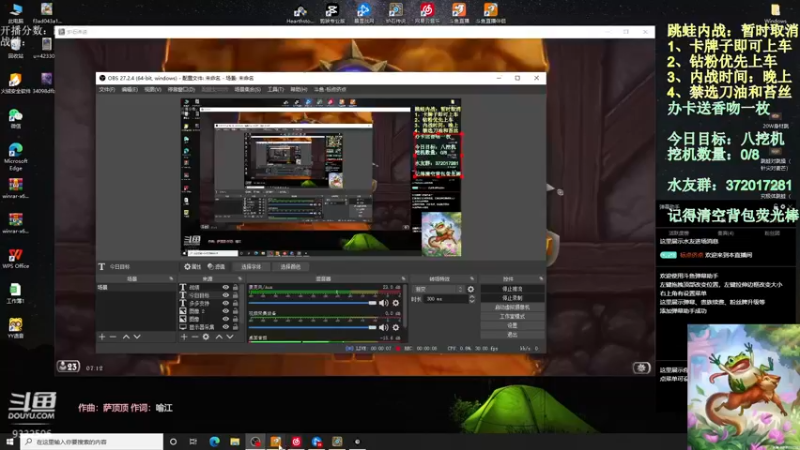
Task: Increase transition duration with up stepper arrow
Action: [x=472, y=297]
